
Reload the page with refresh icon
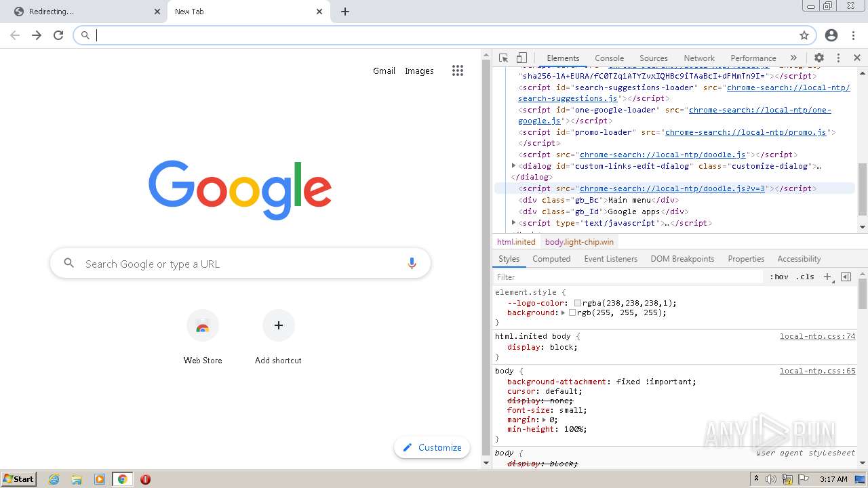coord(58,35)
